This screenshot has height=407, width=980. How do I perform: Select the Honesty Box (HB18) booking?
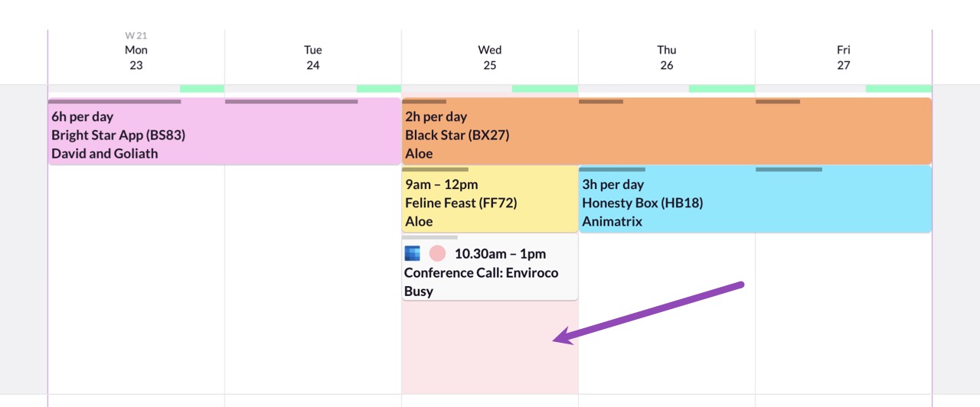click(x=755, y=200)
